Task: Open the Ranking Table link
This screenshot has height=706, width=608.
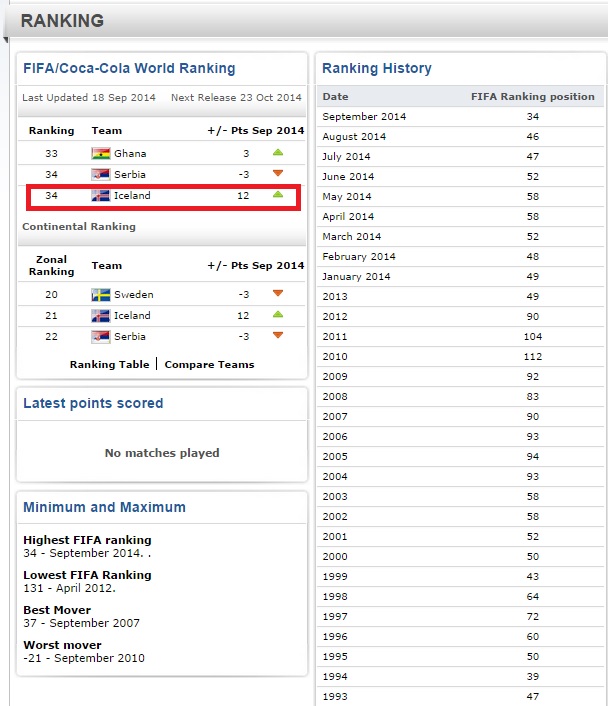Action: 108,365
